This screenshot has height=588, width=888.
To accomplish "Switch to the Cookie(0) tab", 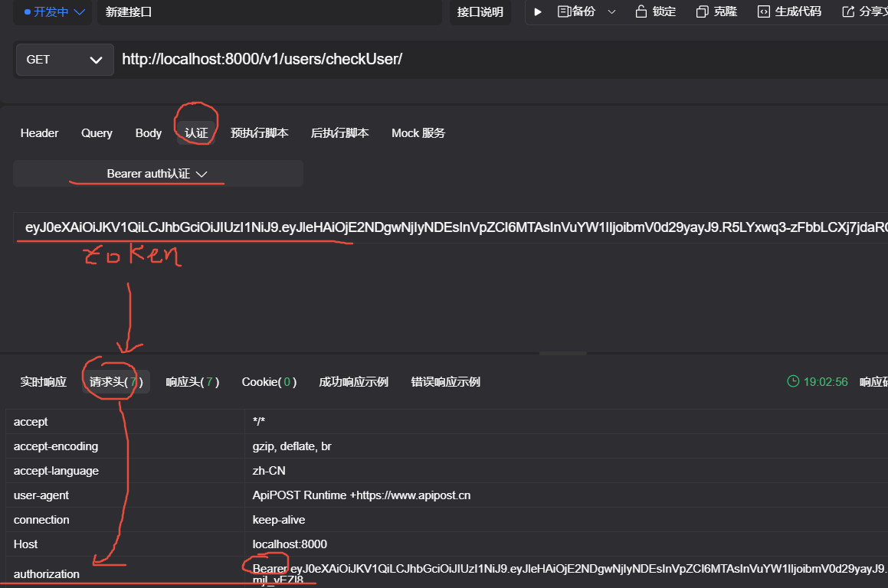I will coord(269,381).
